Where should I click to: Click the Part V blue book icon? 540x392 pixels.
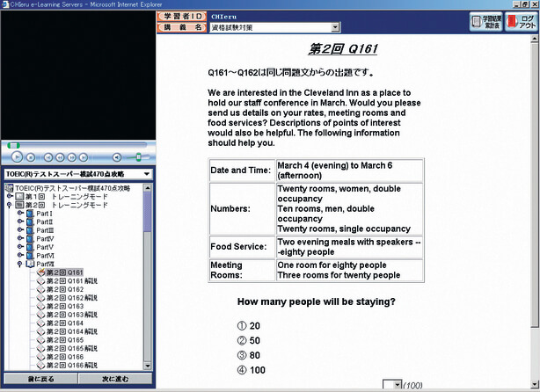point(30,247)
